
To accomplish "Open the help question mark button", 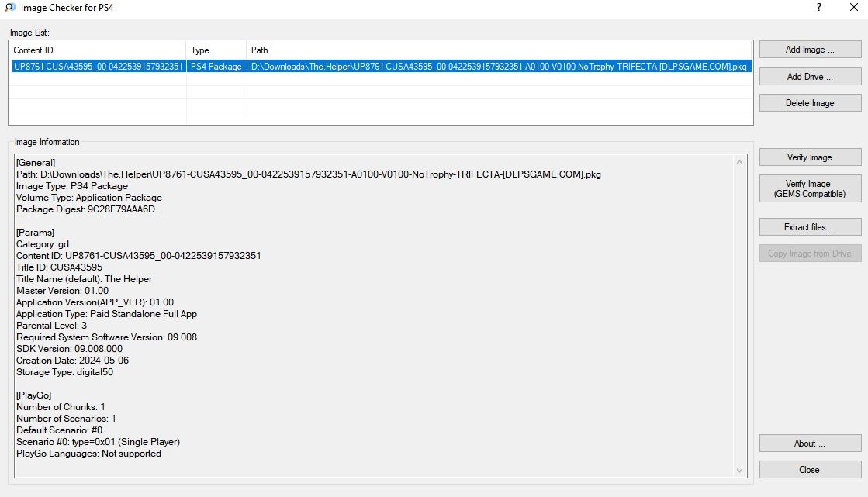I will [x=818, y=7].
